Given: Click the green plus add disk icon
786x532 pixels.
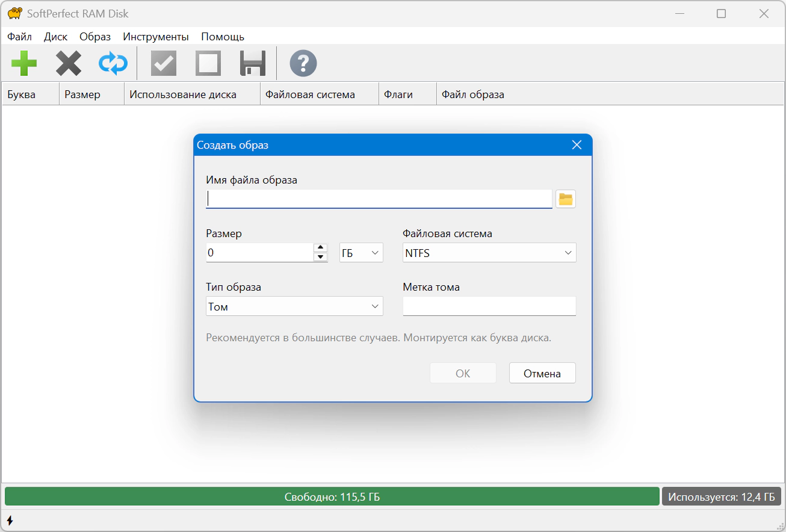Looking at the screenshot, I should point(24,63).
